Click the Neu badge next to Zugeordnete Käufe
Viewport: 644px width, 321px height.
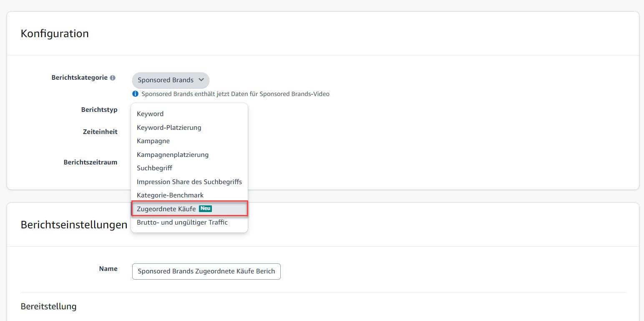tap(205, 208)
